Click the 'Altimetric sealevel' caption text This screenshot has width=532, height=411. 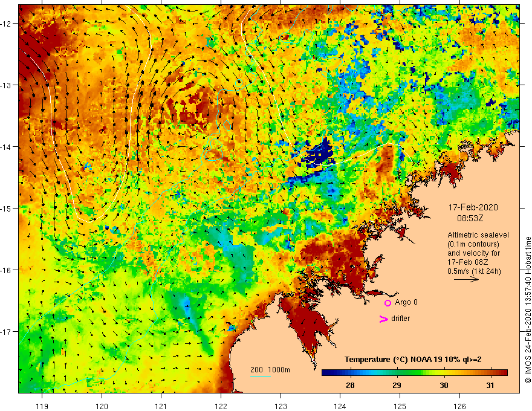pos(478,235)
